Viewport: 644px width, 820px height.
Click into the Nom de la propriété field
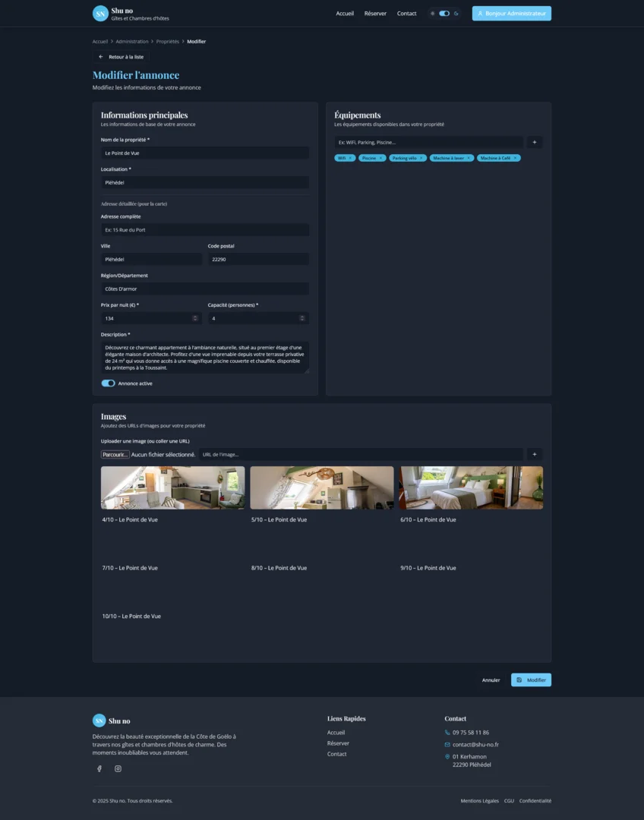[x=204, y=153]
